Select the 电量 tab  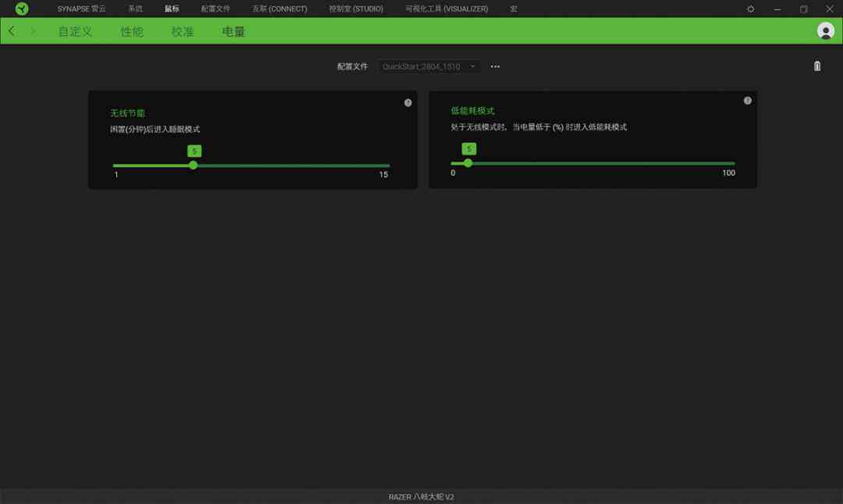[233, 32]
